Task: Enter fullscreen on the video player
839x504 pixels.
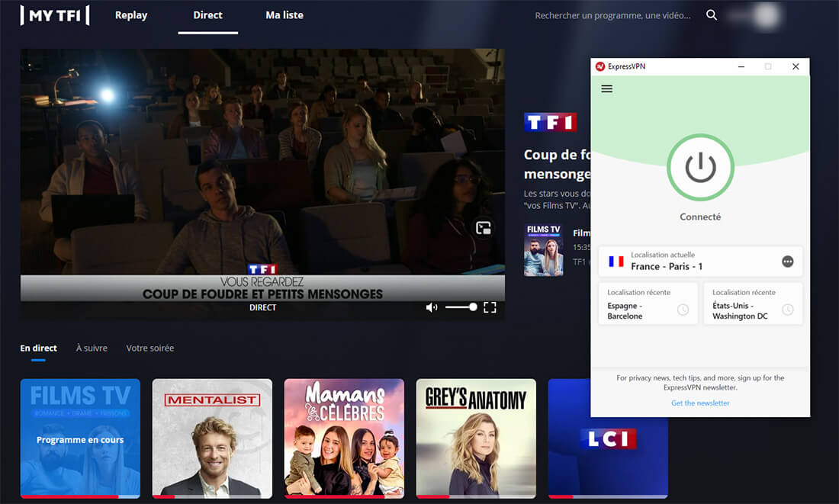Action: [490, 307]
